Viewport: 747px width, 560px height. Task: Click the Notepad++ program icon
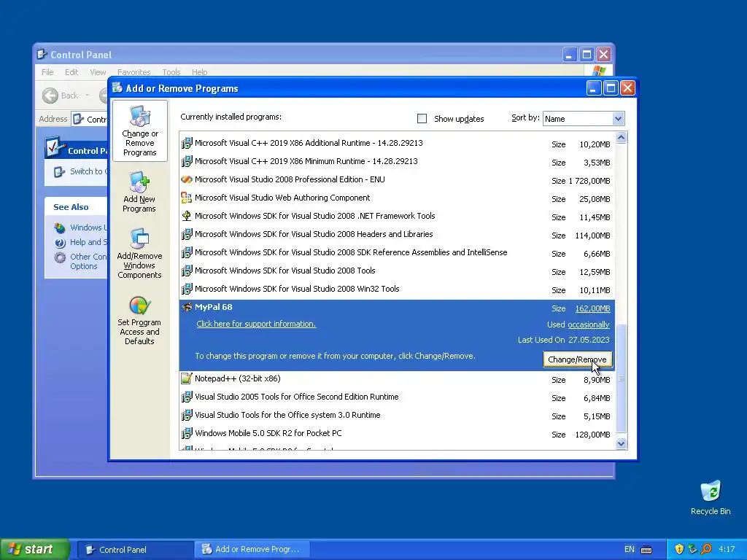pos(187,378)
